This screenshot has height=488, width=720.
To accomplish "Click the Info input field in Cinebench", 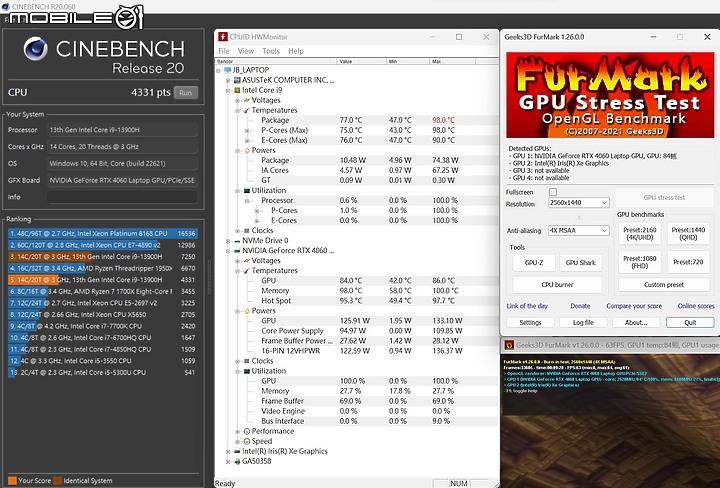I will pyautogui.click(x=123, y=197).
